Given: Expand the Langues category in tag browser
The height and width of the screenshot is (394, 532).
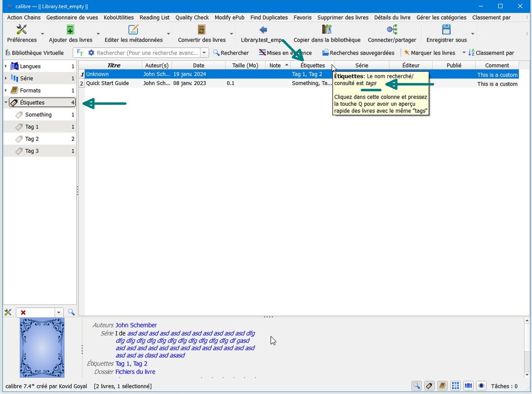Looking at the screenshot, I should (6, 66).
